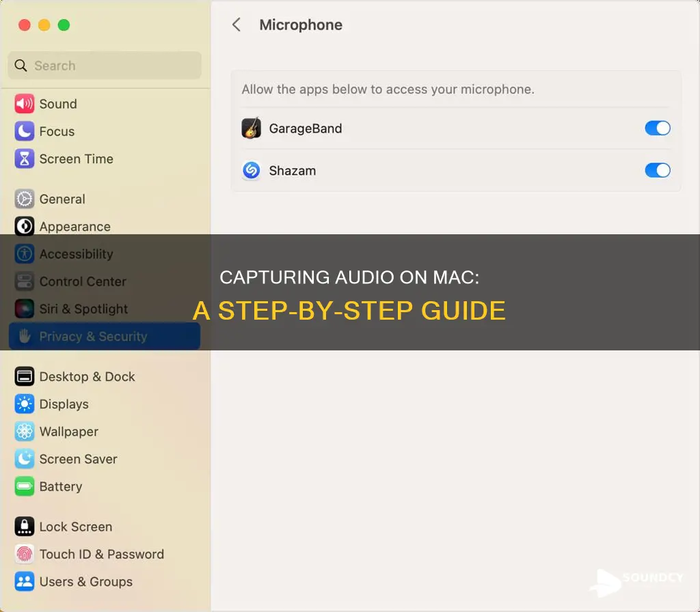Click the GarageBand guitar app icon
Screen dimensions: 700x612
click(x=252, y=128)
